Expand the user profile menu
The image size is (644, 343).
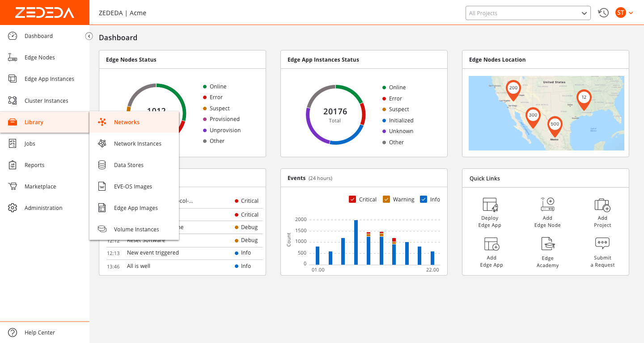coord(624,13)
